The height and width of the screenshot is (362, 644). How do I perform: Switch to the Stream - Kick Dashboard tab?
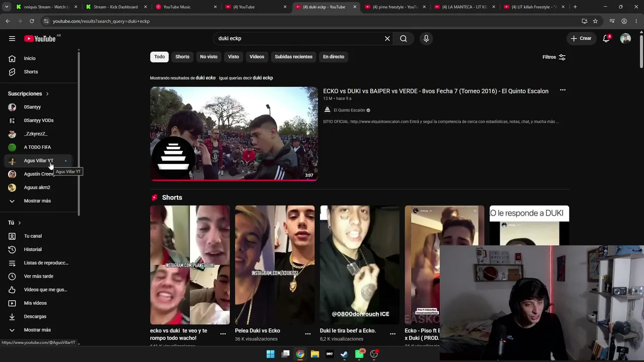[116, 7]
